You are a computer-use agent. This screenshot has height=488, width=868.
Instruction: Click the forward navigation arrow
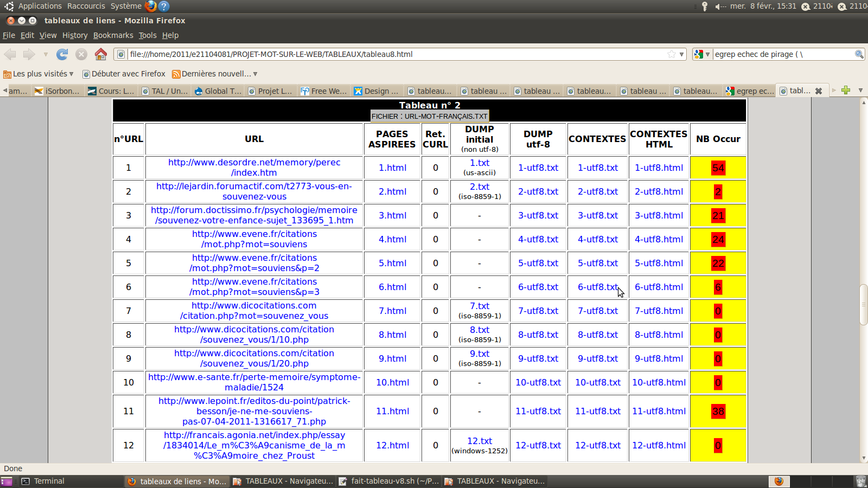29,54
